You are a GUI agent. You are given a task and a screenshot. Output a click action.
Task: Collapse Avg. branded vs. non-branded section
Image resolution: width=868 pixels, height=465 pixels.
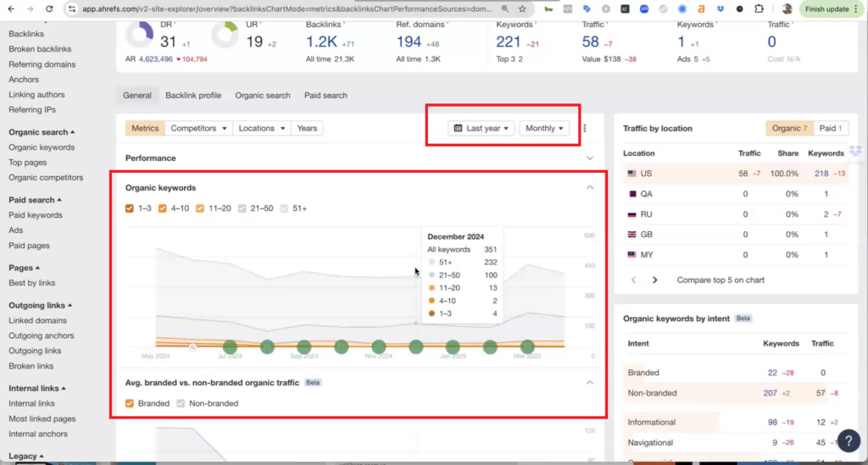(590, 383)
